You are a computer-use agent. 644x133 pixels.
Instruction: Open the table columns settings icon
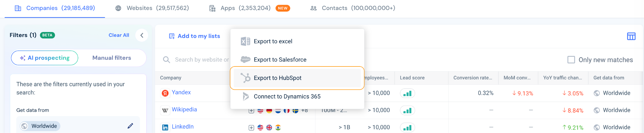click(x=631, y=36)
